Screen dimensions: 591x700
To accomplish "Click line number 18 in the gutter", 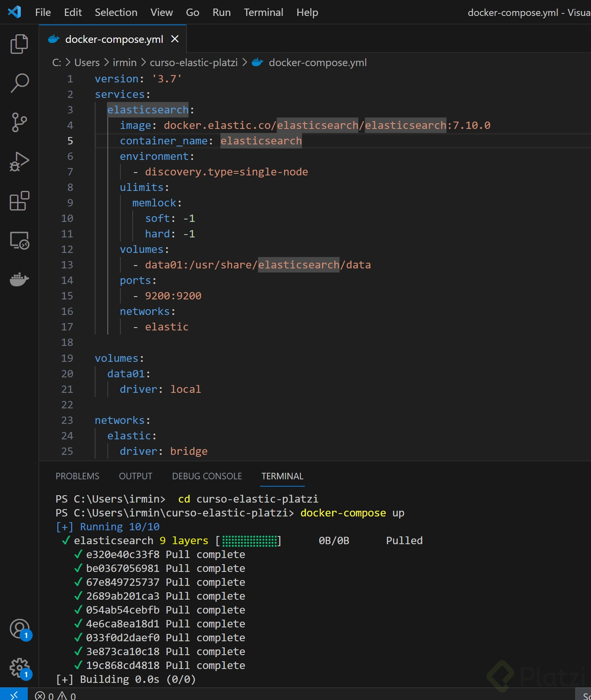I will pos(67,342).
